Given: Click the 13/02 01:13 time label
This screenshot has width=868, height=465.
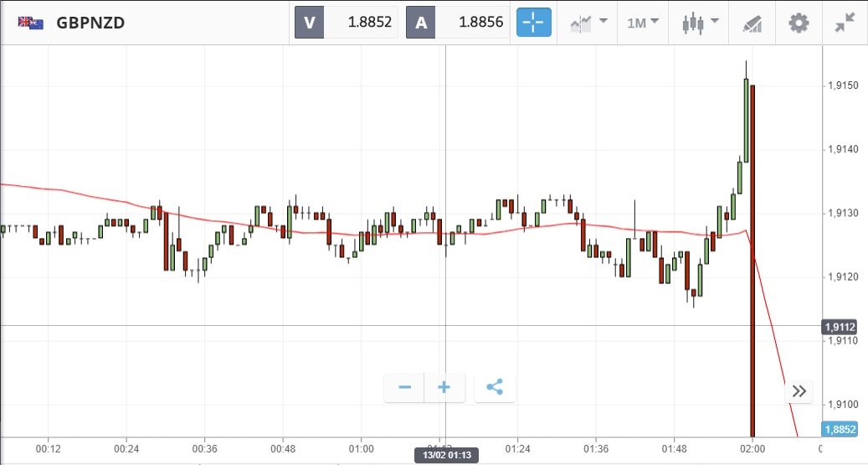Looking at the screenshot, I should click(447, 456).
